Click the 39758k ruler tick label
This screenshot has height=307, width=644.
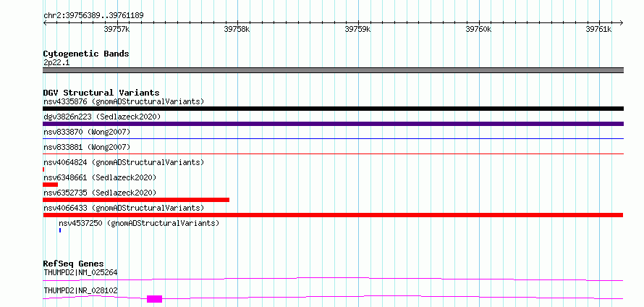tap(237, 29)
